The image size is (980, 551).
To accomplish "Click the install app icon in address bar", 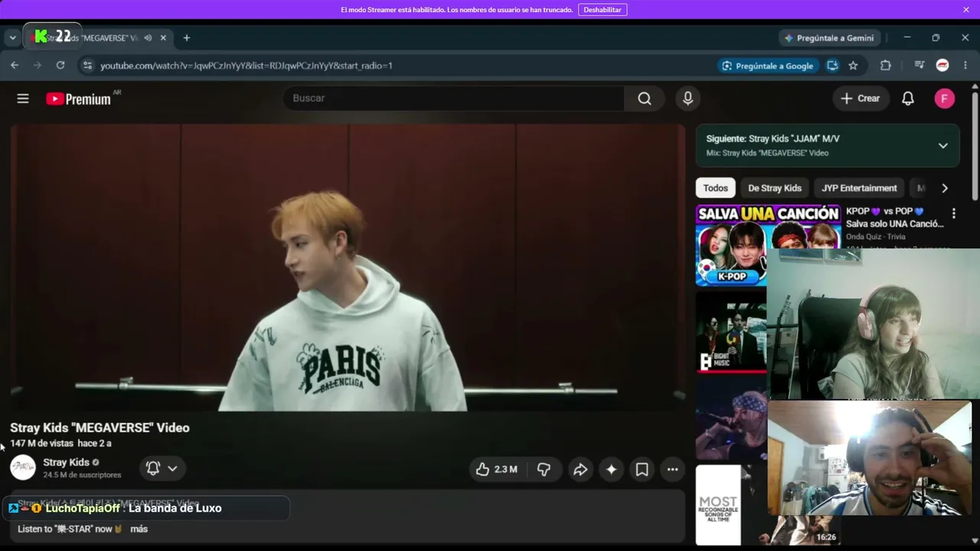I will pyautogui.click(x=832, y=66).
